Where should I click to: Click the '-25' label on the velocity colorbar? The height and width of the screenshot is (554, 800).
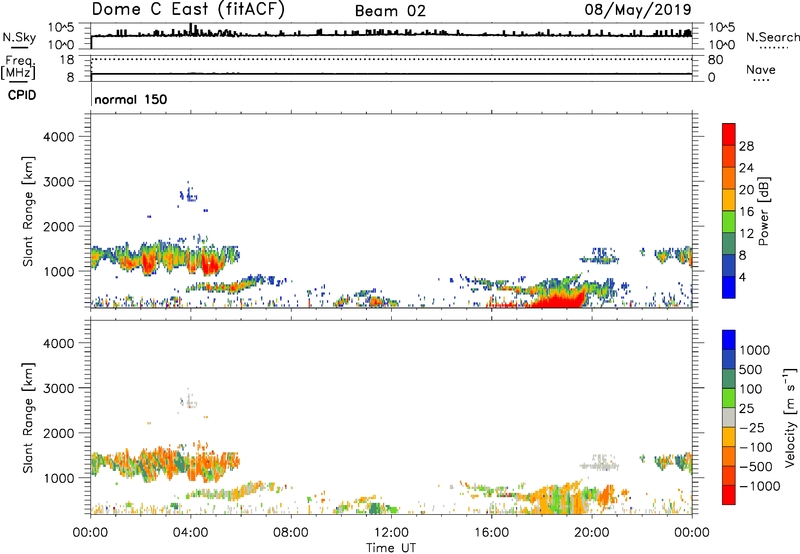coord(752,428)
